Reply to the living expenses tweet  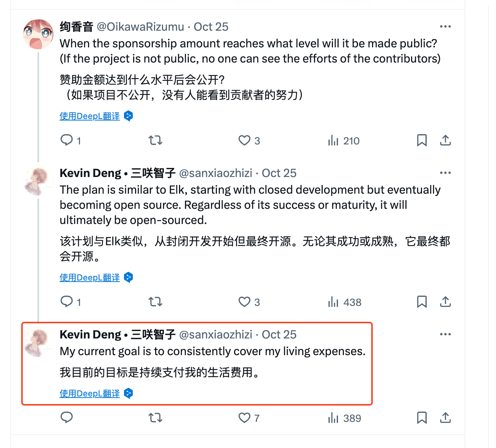pos(67,418)
